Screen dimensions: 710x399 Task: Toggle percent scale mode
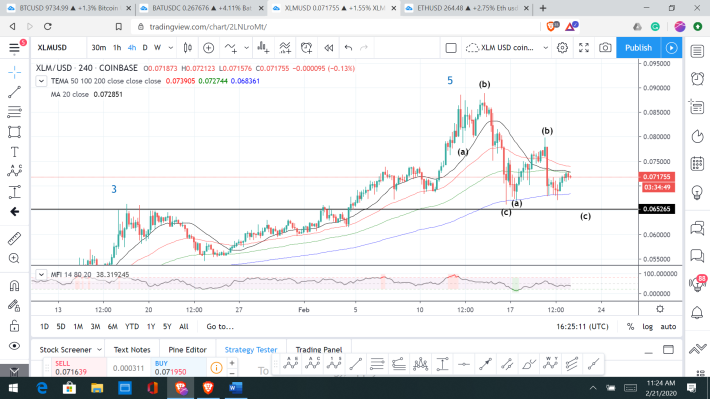(630, 327)
